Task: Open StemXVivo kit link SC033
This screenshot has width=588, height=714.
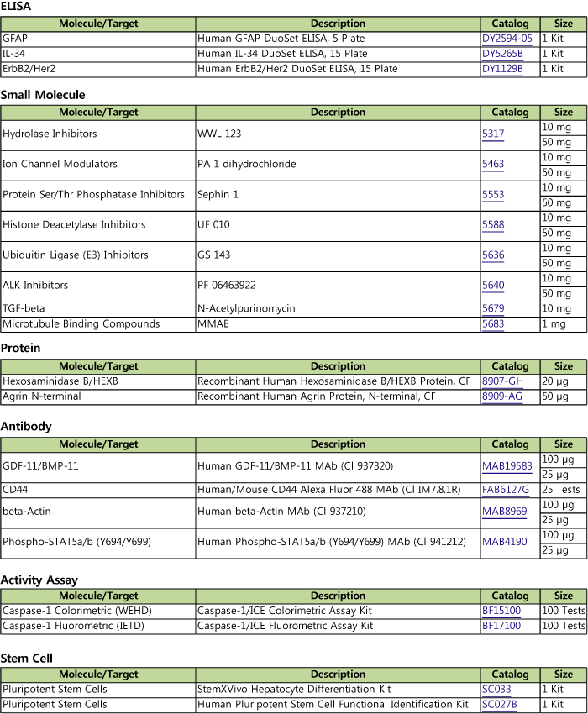Action: pyautogui.click(x=496, y=690)
